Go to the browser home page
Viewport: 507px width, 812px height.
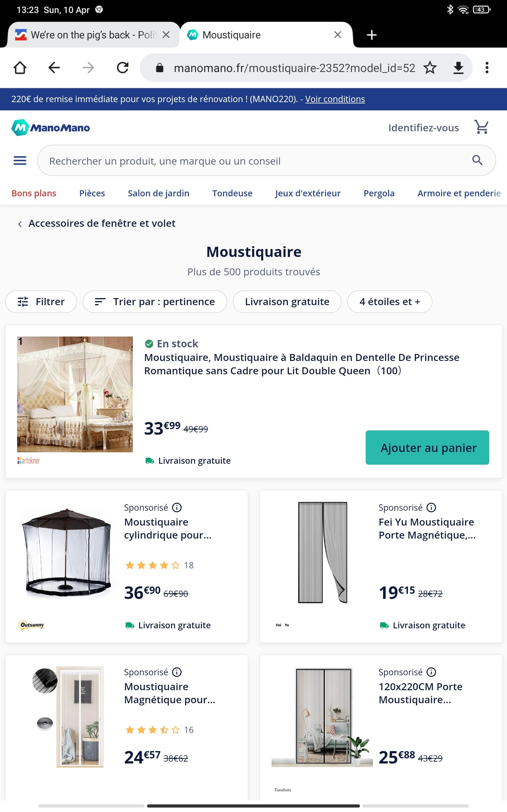coord(20,68)
